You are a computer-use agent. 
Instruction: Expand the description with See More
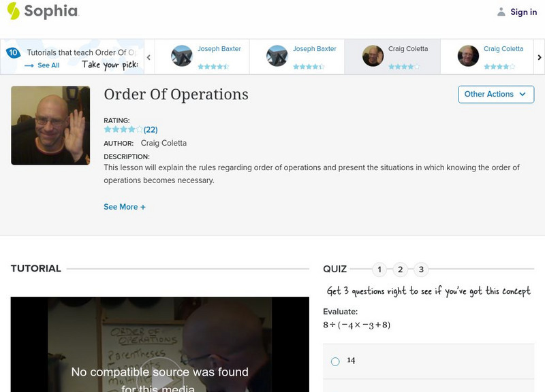125,206
